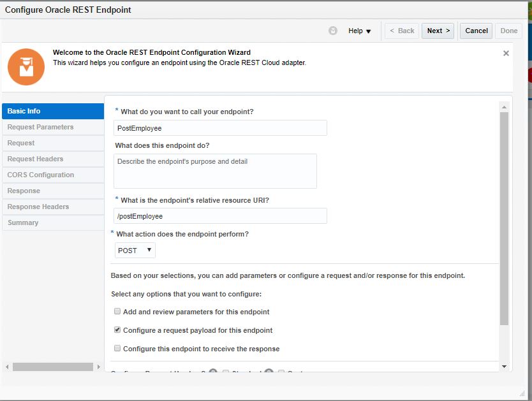Screen dimensions: 532x401
Task: Uncheck Configure a request payload option
Action: coord(117,330)
